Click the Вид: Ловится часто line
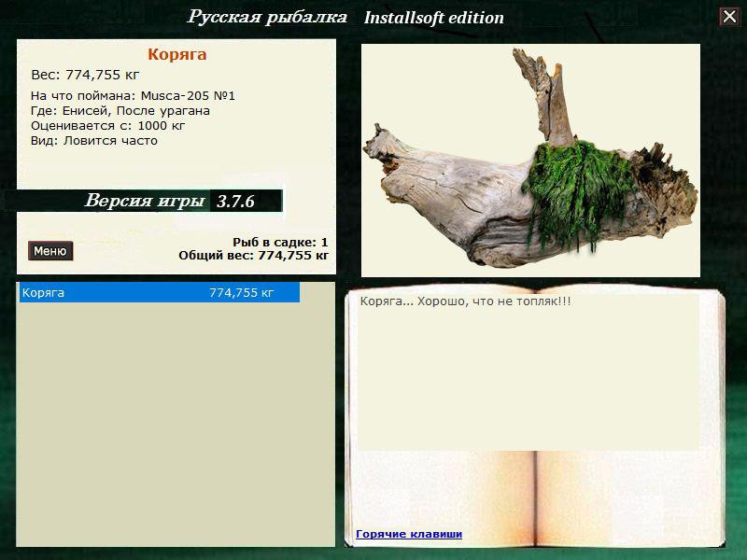Screen dimensions: 747x560 (94, 141)
